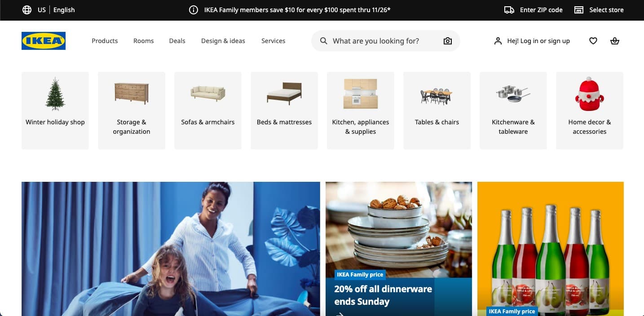
Task: Expand the Services menu
Action: 273,41
